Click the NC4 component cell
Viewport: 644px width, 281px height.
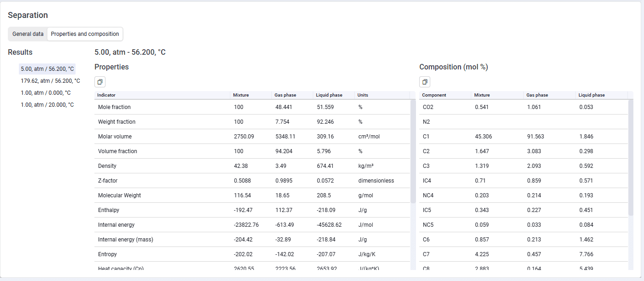(x=445, y=195)
